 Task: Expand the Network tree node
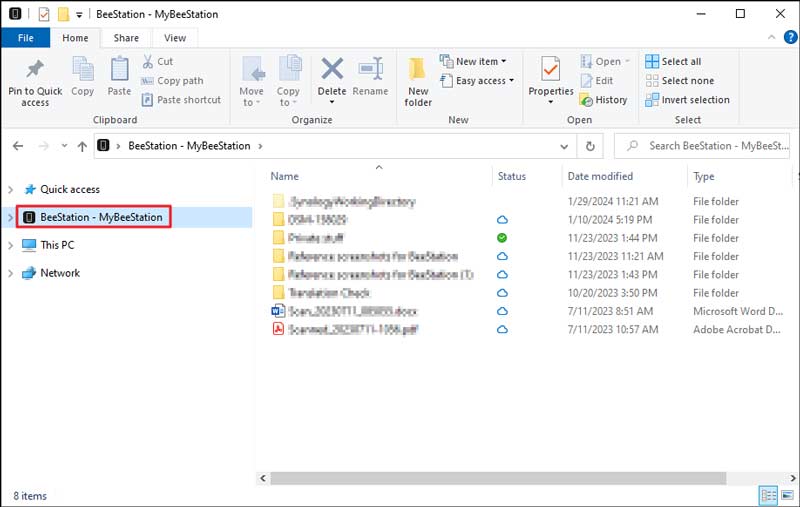point(10,273)
